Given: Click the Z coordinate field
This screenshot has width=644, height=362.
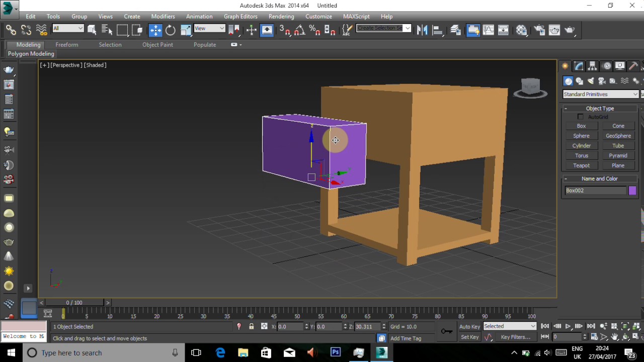Looking at the screenshot, I should (x=368, y=327).
